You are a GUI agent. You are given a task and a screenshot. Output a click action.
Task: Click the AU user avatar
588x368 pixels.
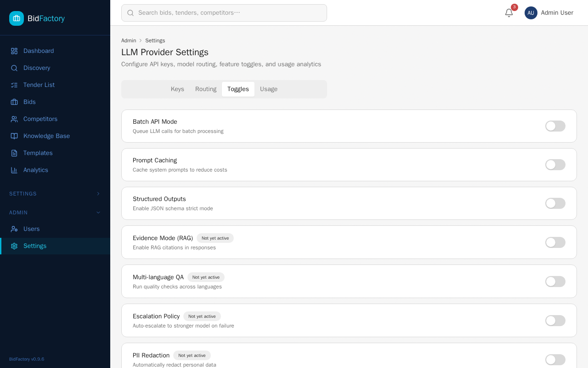click(x=531, y=13)
